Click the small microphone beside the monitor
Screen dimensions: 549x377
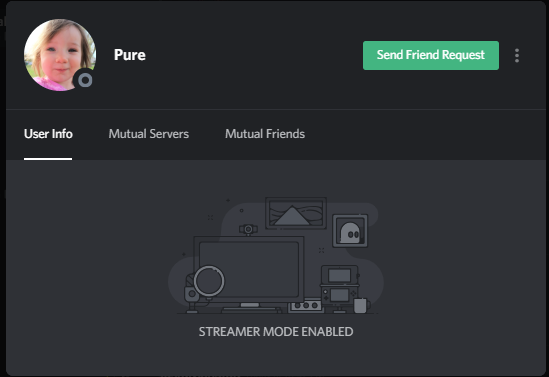coord(191,294)
